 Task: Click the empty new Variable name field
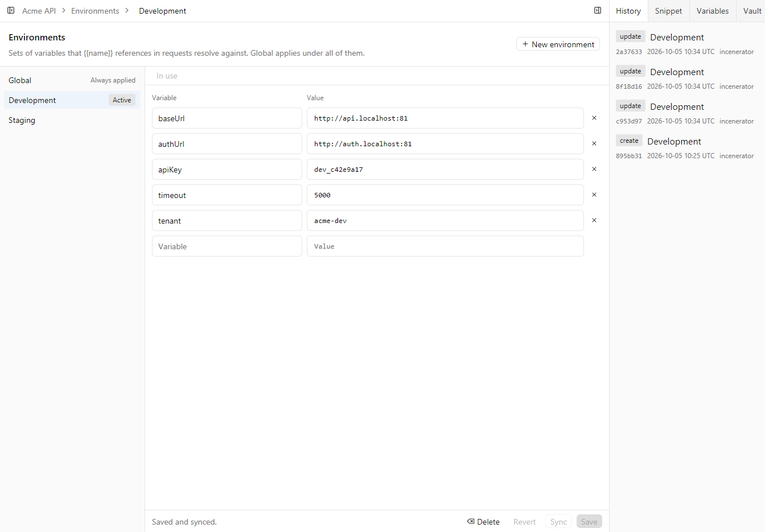click(227, 246)
